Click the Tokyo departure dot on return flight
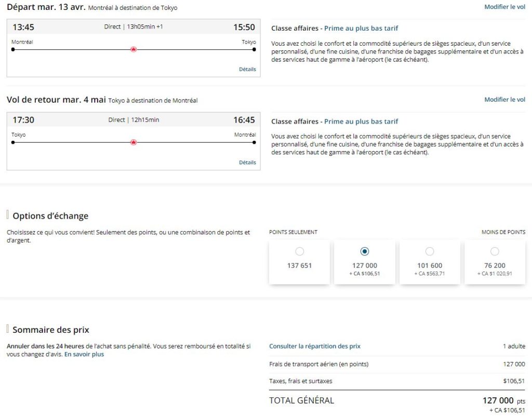The image size is (532, 418). 12,142
